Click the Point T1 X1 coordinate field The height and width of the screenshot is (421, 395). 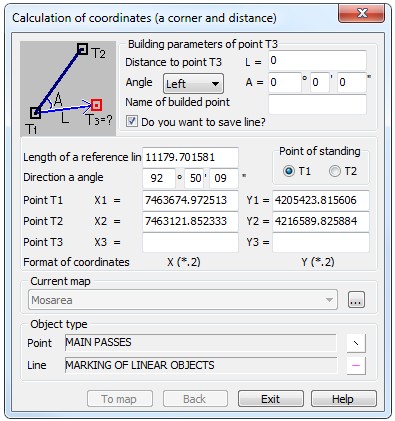pos(190,200)
